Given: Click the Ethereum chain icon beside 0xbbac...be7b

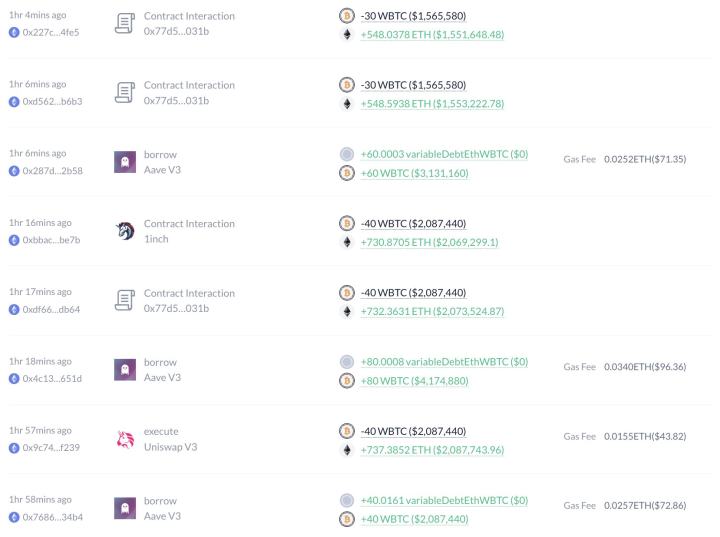Looking at the screenshot, I should click(x=14, y=240).
